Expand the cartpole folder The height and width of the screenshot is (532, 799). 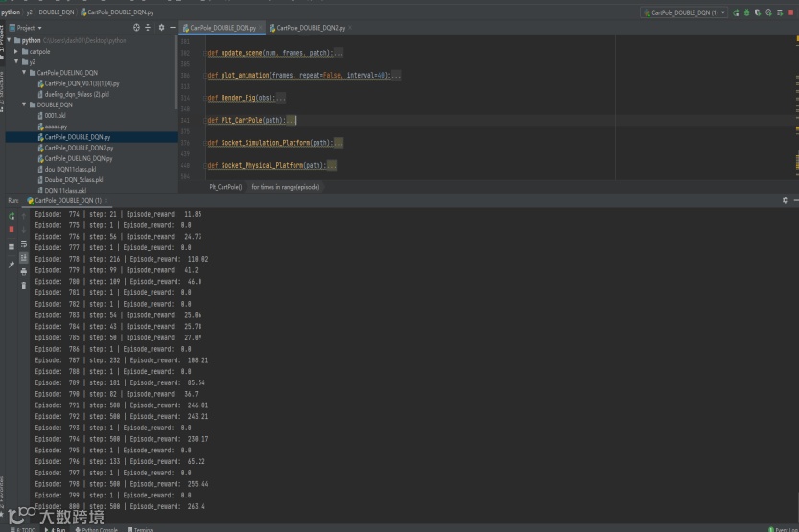tap(16, 51)
